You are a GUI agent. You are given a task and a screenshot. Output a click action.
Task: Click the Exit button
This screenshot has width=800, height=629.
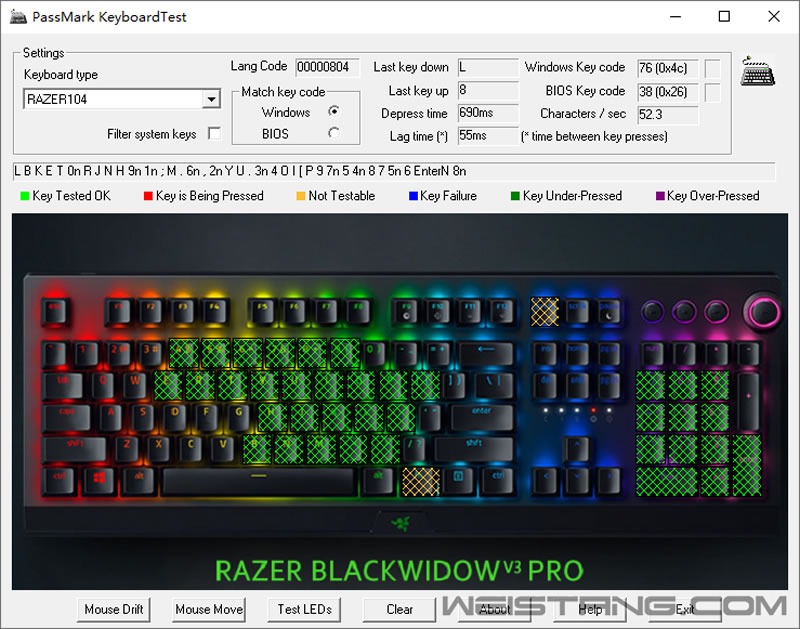[685, 610]
